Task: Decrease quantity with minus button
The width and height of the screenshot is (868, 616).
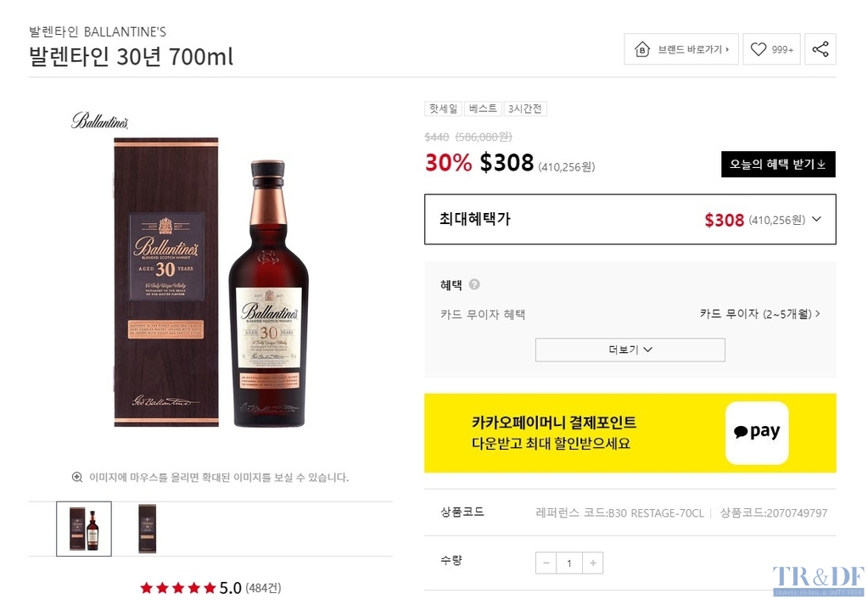Action: pos(546,563)
